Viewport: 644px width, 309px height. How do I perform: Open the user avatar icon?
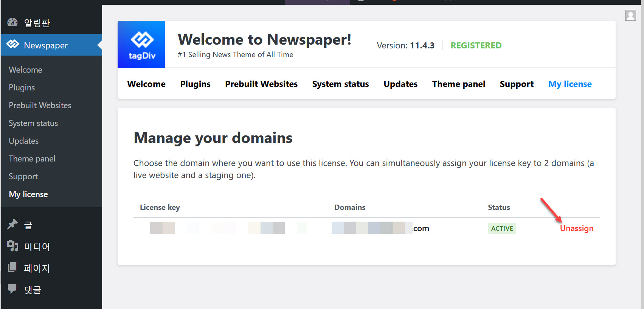click(x=630, y=16)
